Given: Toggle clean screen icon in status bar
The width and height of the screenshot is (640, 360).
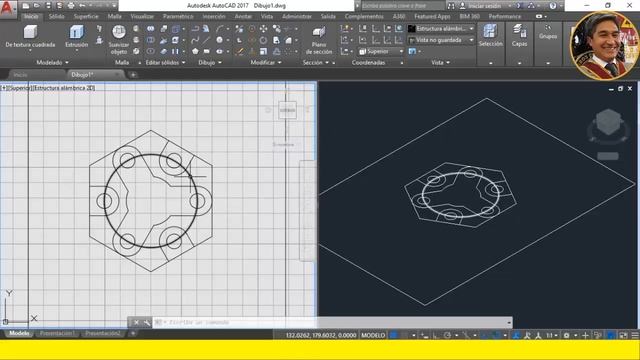Looking at the screenshot, I should pyautogui.click(x=623, y=336).
